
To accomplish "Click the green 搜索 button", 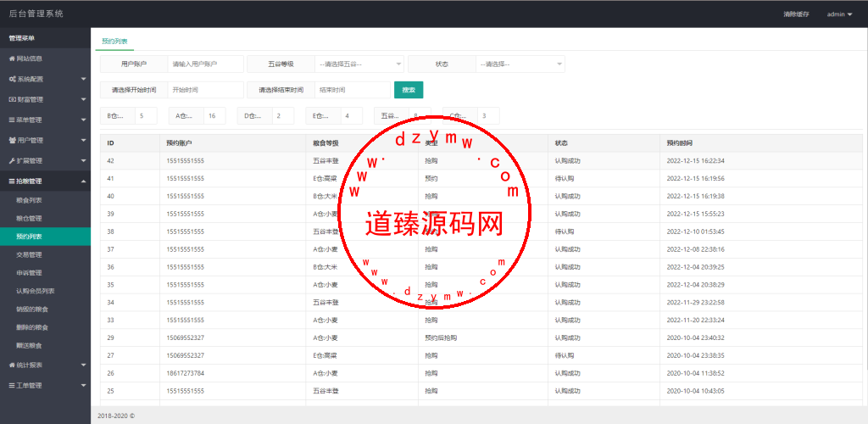I will click(409, 90).
